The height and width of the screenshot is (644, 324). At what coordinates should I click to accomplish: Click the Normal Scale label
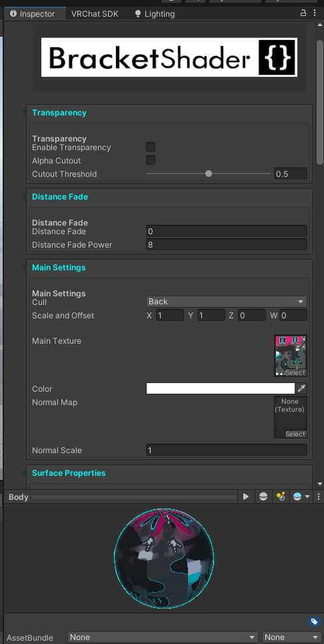click(x=57, y=450)
